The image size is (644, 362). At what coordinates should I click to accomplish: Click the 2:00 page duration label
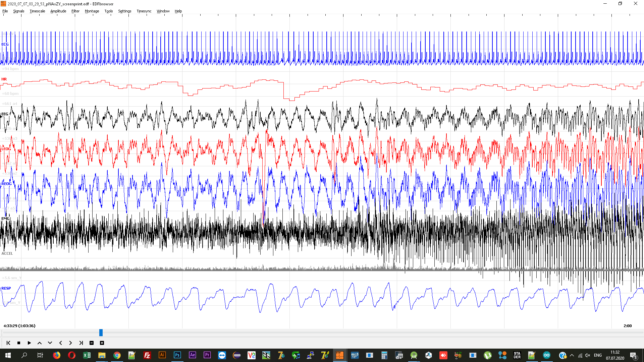point(628,326)
